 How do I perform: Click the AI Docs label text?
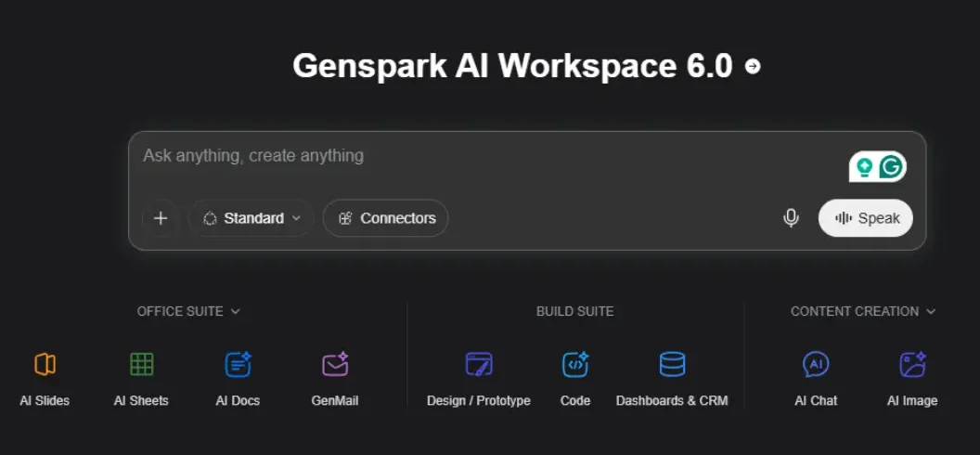pos(238,400)
